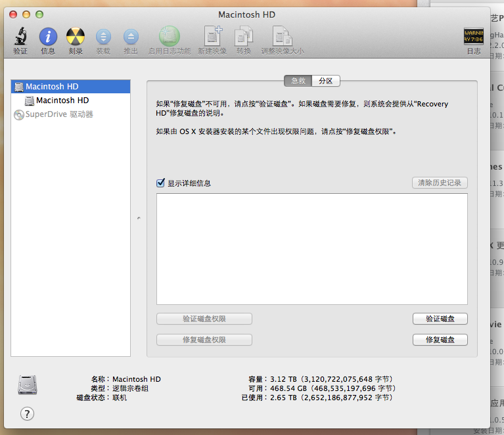Click the 修复磁盘 button
Viewport: 504px width, 435px height.
point(440,340)
